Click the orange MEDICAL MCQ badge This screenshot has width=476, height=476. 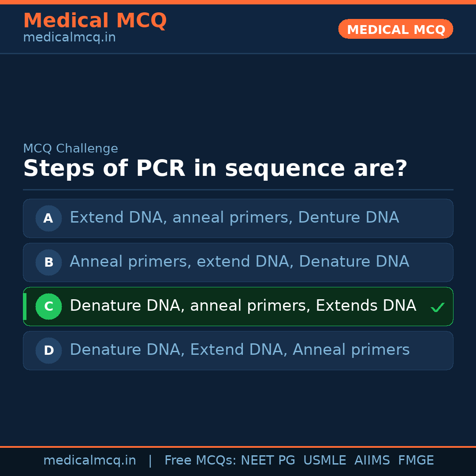(x=395, y=29)
